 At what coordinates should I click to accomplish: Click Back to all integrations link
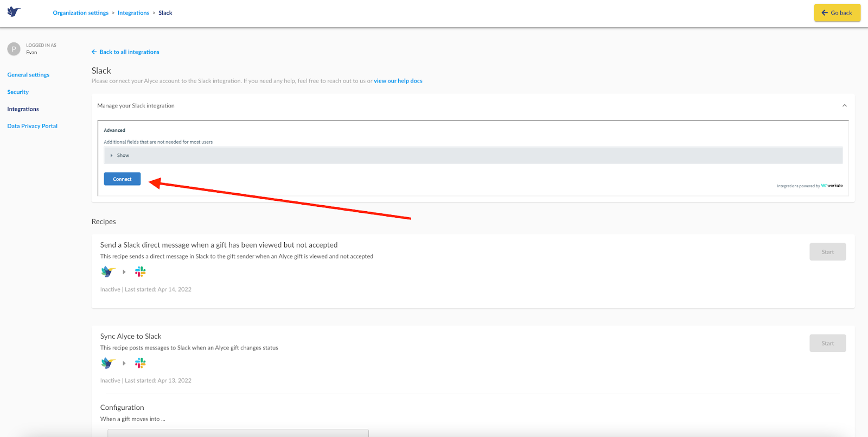(125, 52)
